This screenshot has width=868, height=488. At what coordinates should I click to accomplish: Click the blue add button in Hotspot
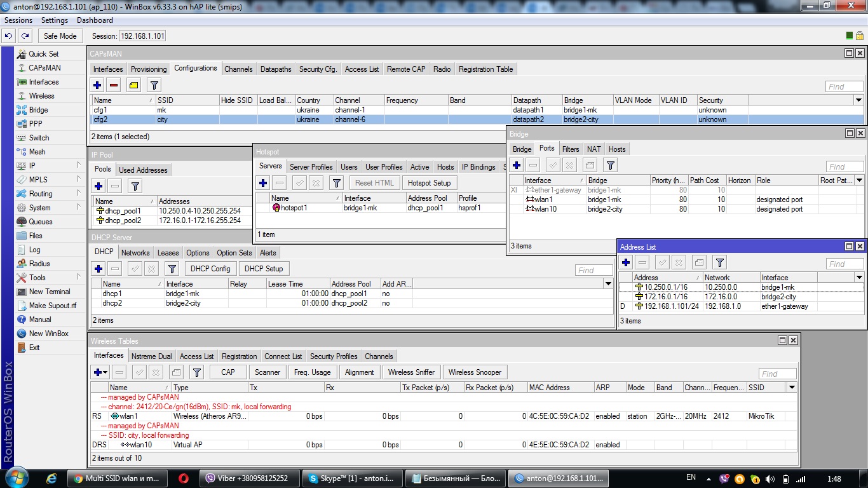262,183
